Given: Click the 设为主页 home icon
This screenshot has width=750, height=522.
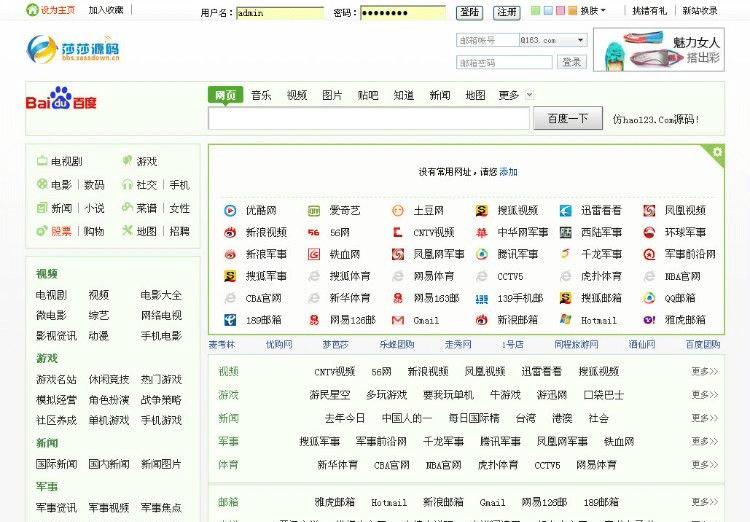Looking at the screenshot, I should [32, 10].
